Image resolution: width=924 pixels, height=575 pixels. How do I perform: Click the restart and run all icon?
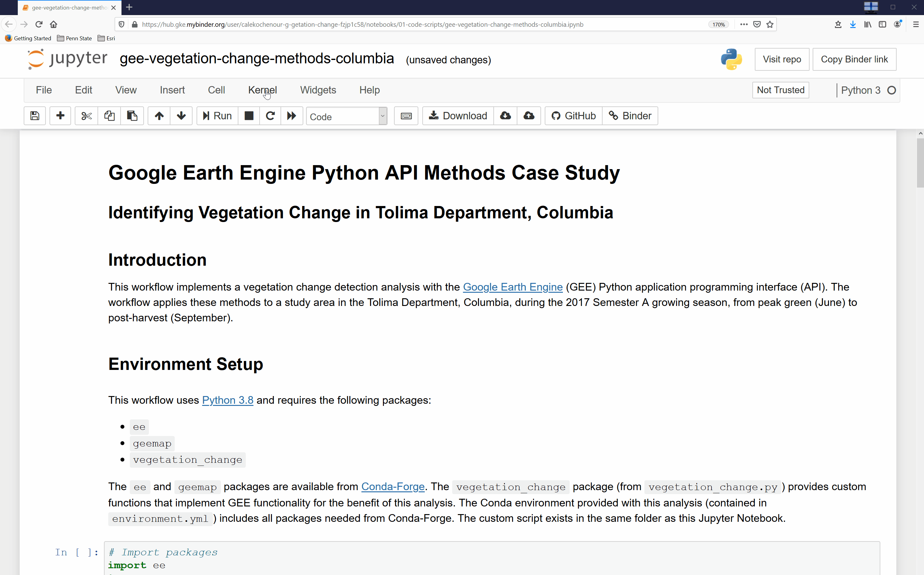coord(291,116)
